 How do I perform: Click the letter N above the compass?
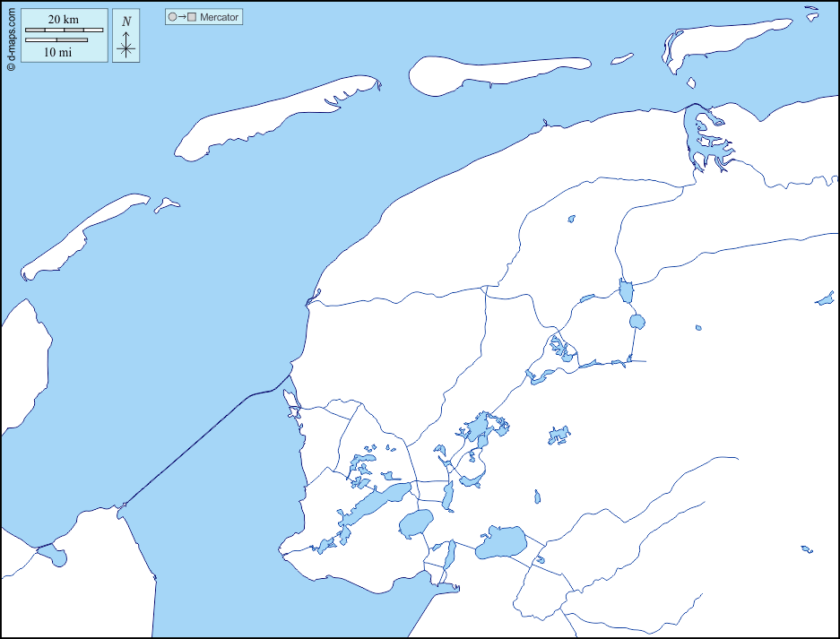pyautogui.click(x=126, y=22)
